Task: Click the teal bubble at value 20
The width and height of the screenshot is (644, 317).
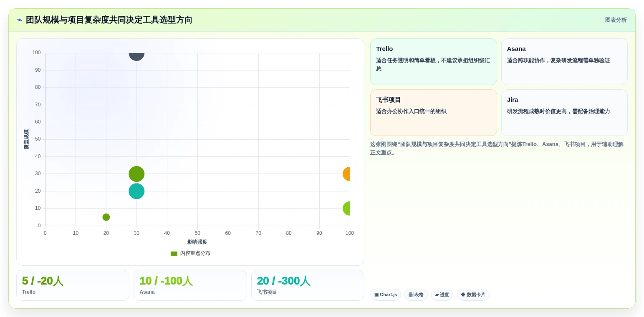Action: (x=136, y=191)
